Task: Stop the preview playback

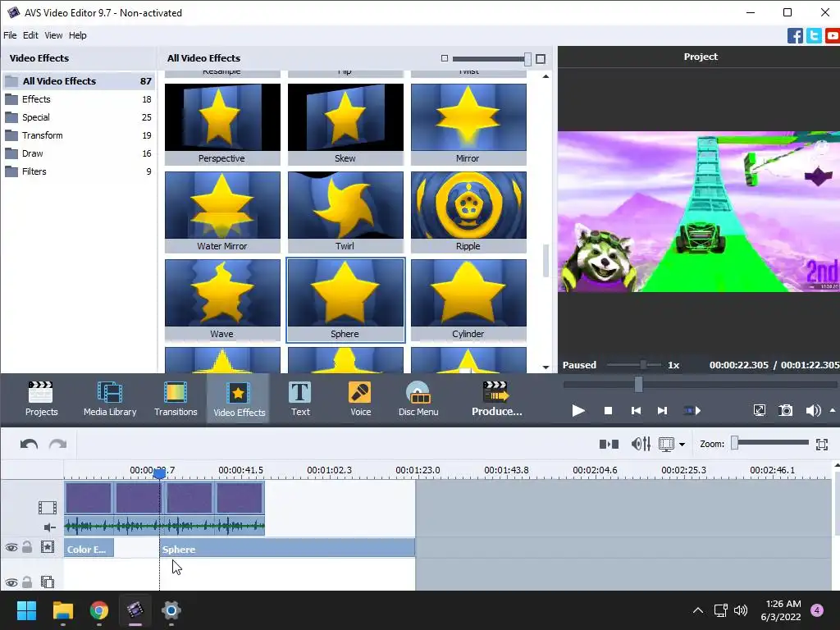Action: (x=608, y=411)
